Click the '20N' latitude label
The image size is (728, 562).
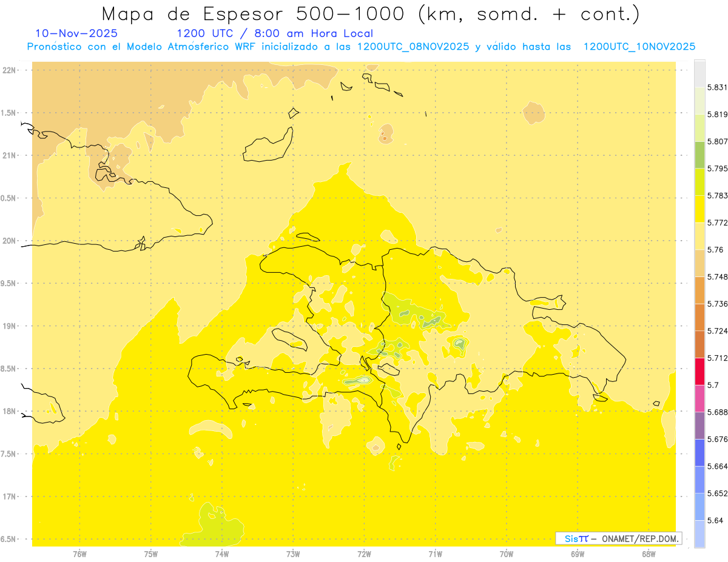click(10, 241)
